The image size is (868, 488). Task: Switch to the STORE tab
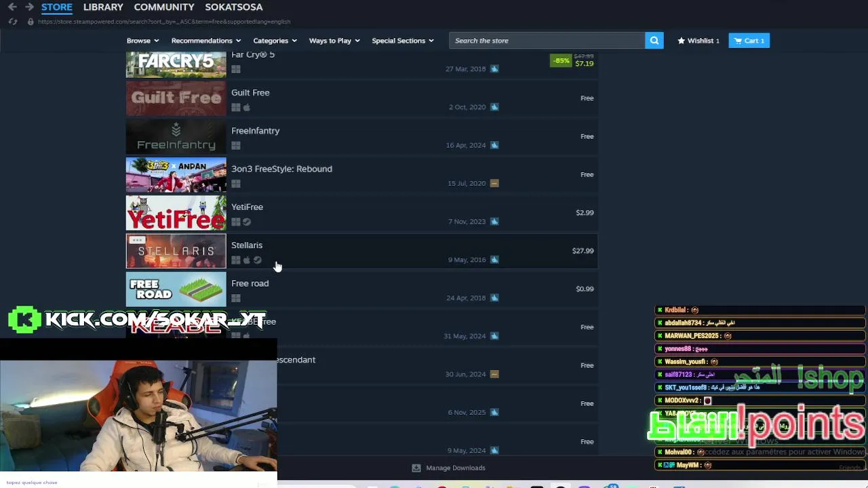[57, 7]
